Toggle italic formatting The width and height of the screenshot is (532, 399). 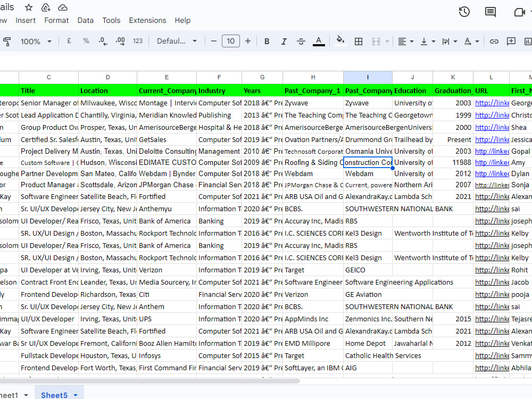coord(284,41)
